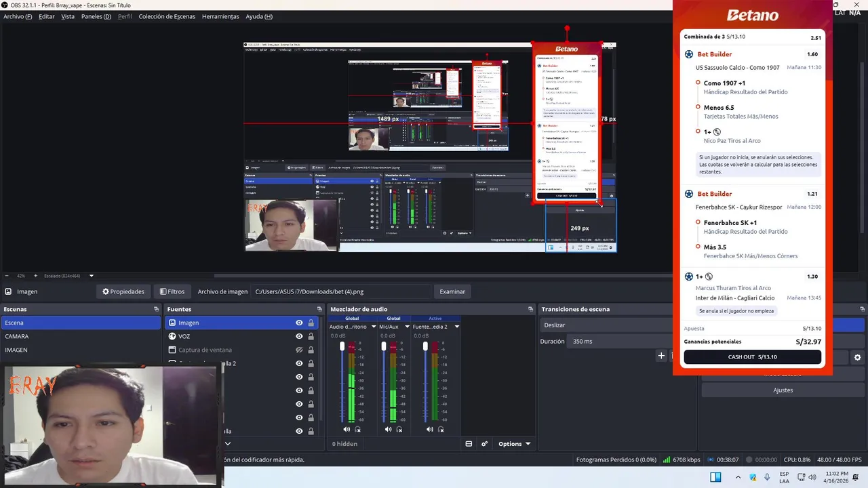
Task: Undock the Mezclador de audio panel
Action: (x=530, y=309)
